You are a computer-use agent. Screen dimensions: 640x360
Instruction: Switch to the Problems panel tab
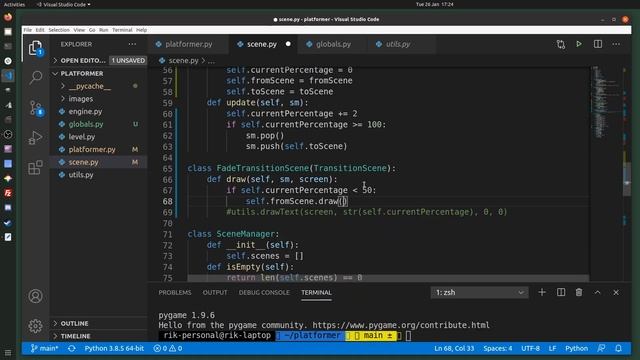[175, 292]
